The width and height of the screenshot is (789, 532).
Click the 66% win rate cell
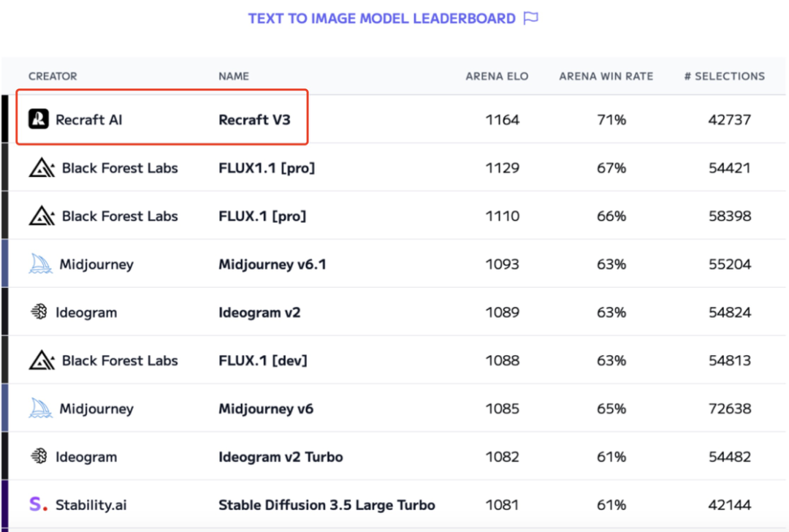(611, 216)
